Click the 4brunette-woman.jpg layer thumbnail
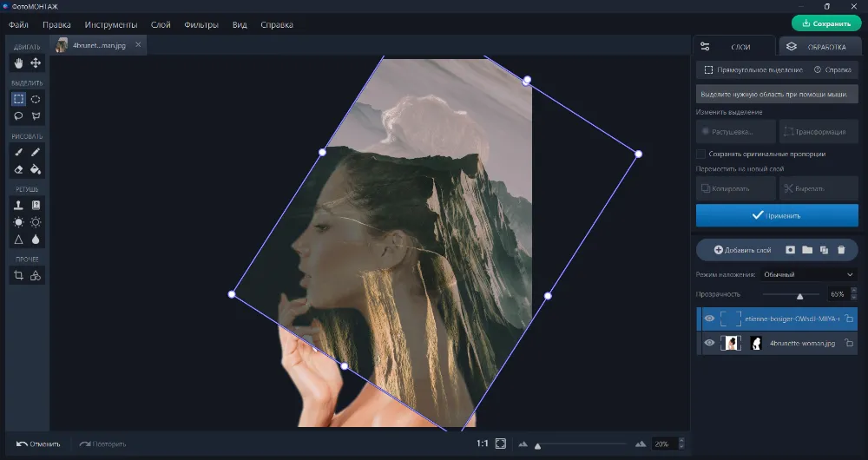The height and width of the screenshot is (460, 868). coord(731,343)
